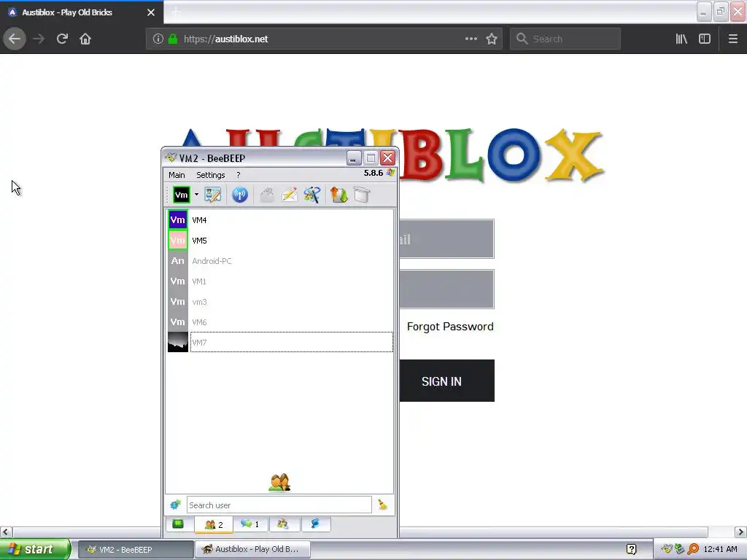The image size is (747, 560).
Task: Click the password input on Austiblox page
Action: pyautogui.click(x=446, y=289)
